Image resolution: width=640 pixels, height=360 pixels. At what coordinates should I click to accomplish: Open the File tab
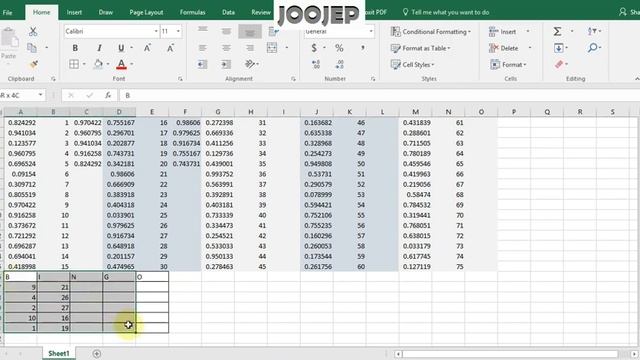click(x=7, y=12)
